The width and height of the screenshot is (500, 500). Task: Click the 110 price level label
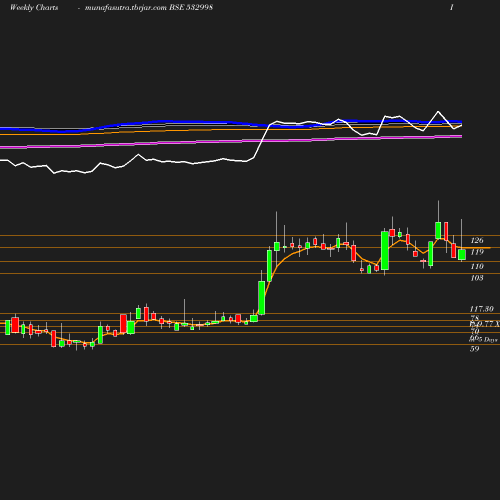477,266
